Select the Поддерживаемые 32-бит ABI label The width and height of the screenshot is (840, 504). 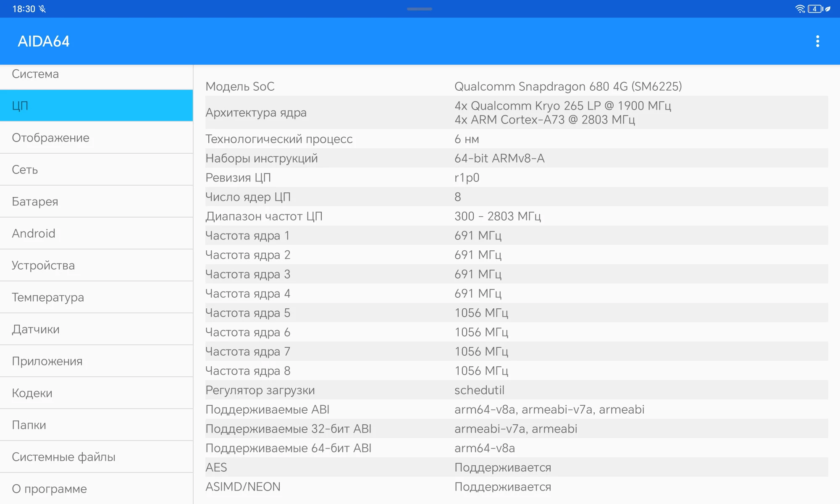pyautogui.click(x=288, y=429)
